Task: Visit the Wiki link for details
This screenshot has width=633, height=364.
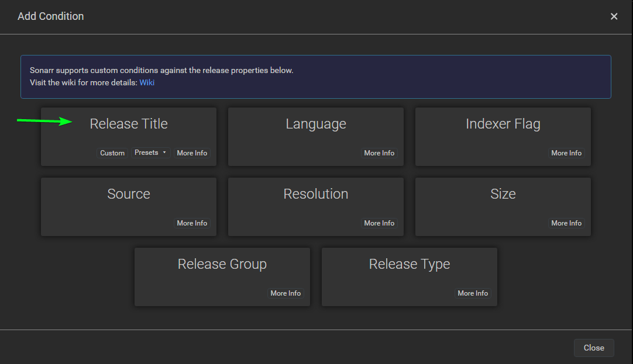Action: 147,82
